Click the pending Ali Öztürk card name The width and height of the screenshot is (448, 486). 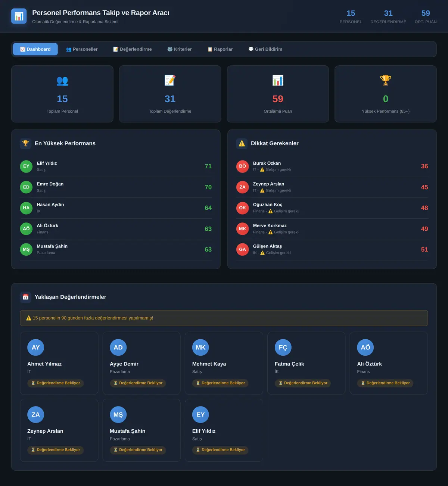(370, 364)
